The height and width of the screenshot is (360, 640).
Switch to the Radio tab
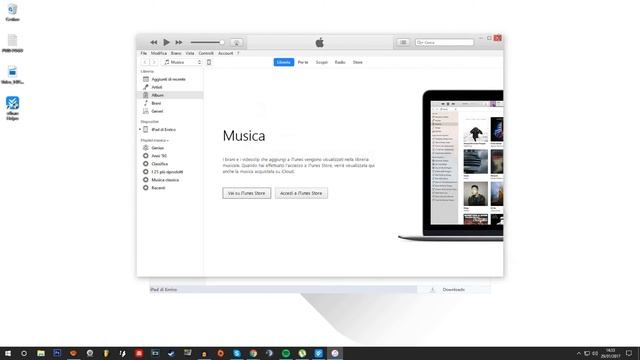point(340,62)
